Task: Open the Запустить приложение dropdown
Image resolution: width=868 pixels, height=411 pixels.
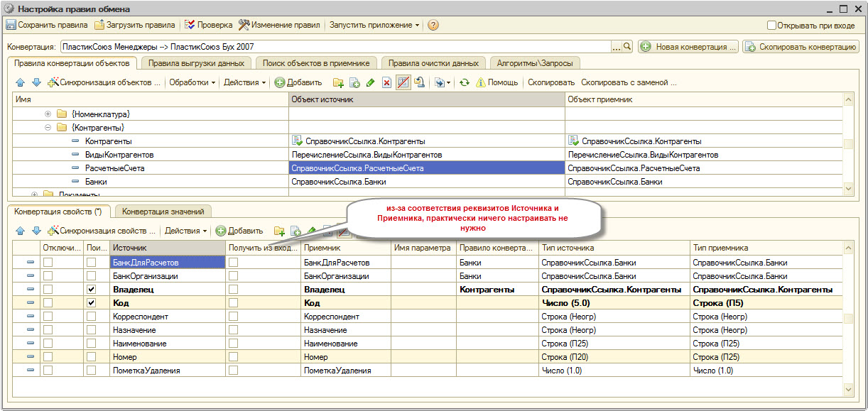Action: click(x=371, y=25)
